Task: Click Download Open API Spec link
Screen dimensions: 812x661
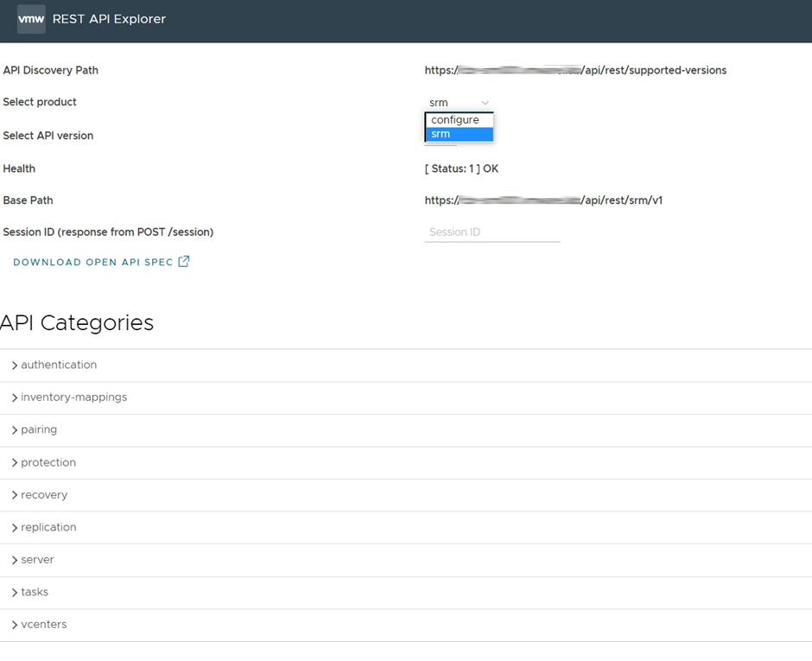Action: [102, 262]
